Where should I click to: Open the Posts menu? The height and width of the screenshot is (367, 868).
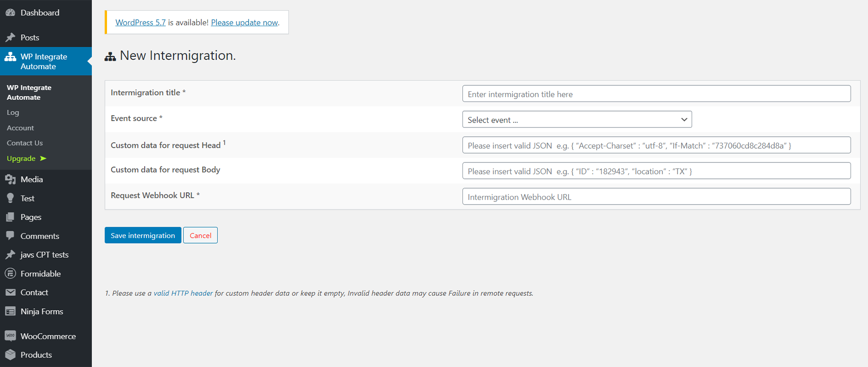[x=46, y=38]
